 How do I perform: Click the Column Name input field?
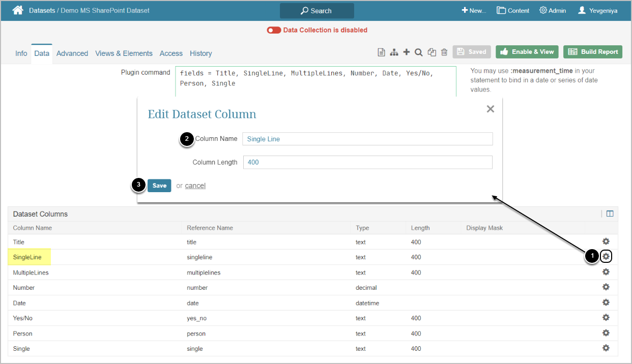[x=367, y=139]
